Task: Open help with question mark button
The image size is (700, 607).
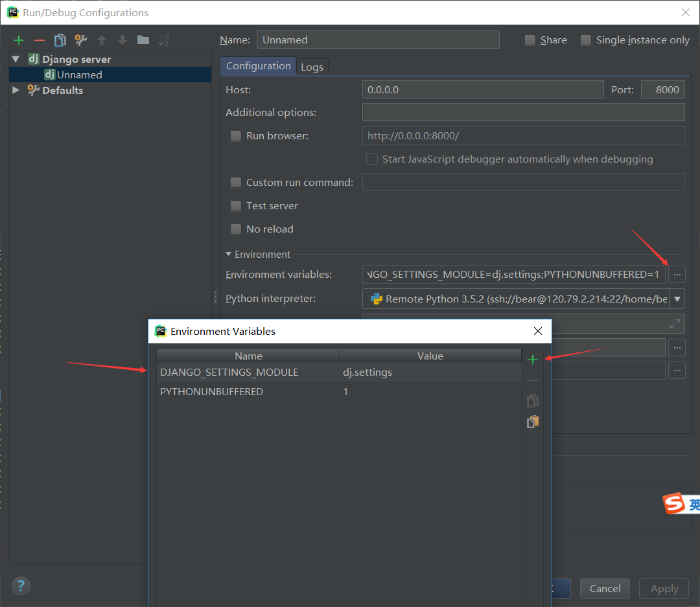Action: (x=21, y=586)
